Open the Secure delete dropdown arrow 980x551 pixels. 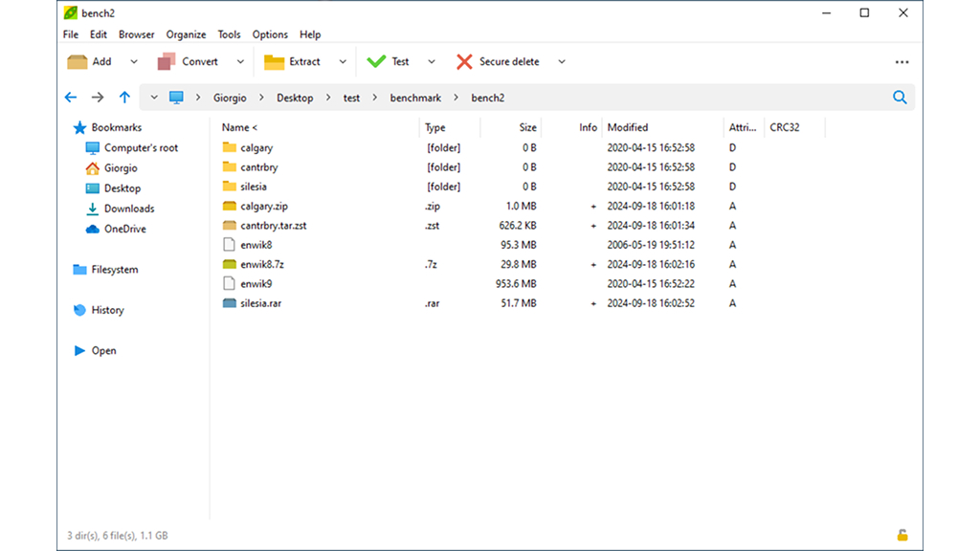[x=562, y=62]
